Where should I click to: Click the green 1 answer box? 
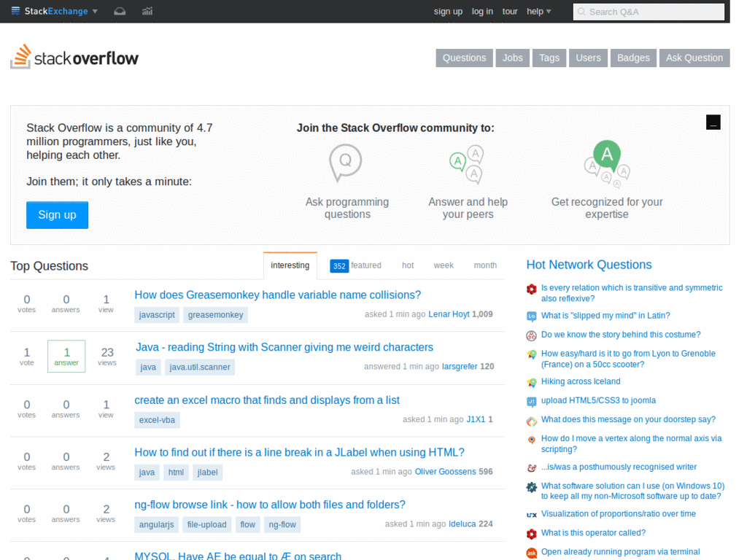[x=66, y=356]
